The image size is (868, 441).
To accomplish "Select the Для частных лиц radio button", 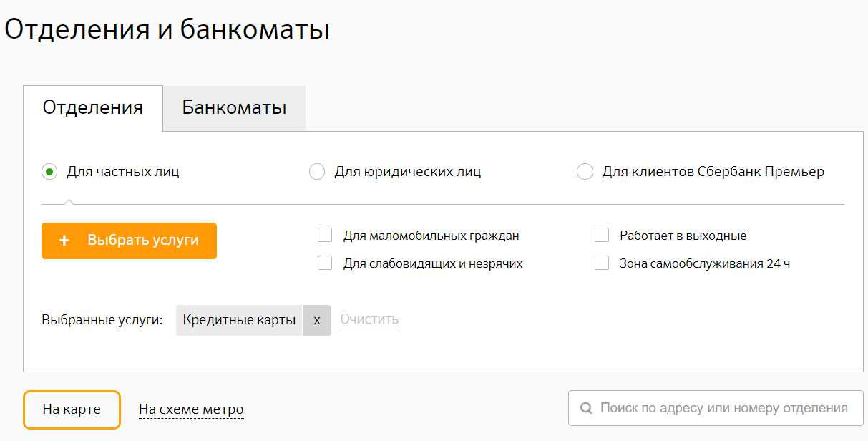I will [x=49, y=172].
